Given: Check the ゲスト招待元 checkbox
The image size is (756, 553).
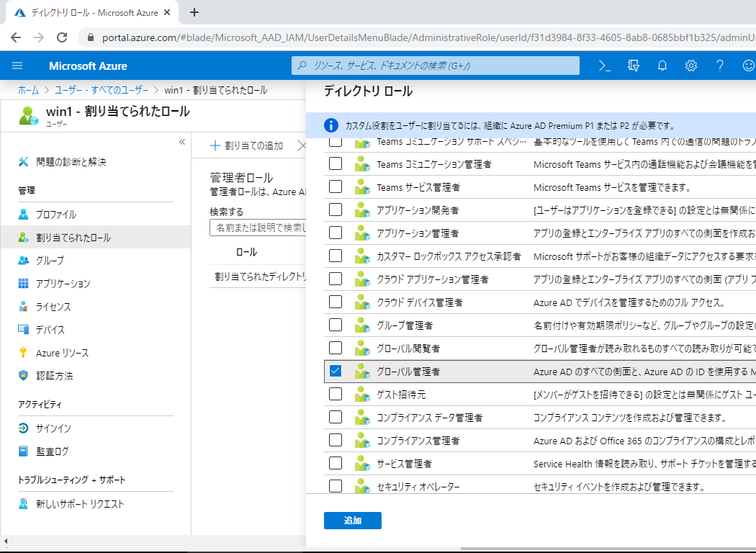Looking at the screenshot, I should (x=336, y=395).
